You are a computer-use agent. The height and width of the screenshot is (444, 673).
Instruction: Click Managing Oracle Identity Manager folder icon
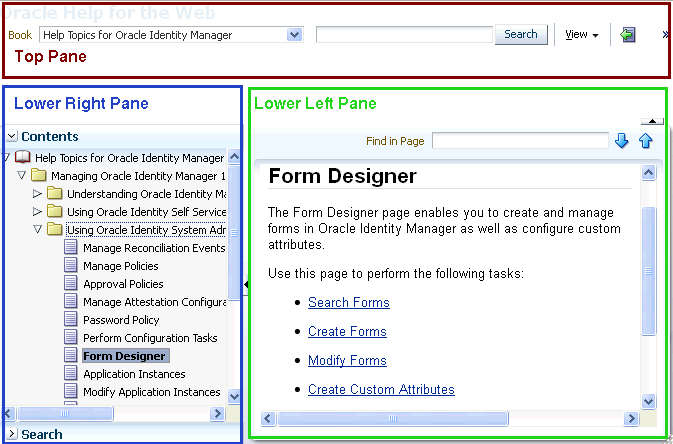point(39,175)
